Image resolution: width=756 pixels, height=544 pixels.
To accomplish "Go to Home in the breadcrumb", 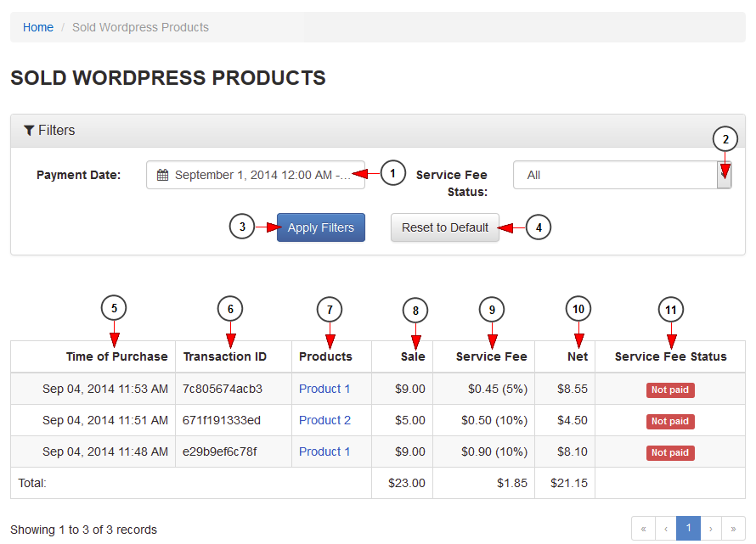I will tap(38, 27).
